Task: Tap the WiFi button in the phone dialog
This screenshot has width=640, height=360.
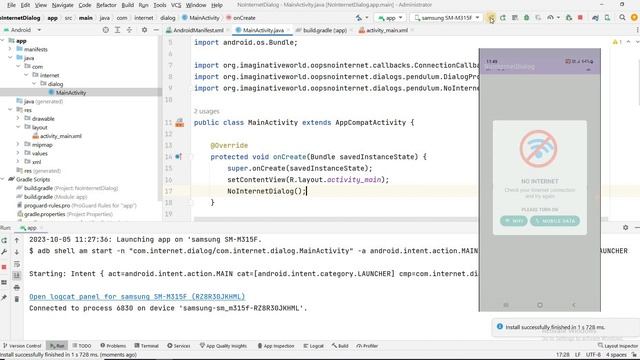Action: [513, 221]
